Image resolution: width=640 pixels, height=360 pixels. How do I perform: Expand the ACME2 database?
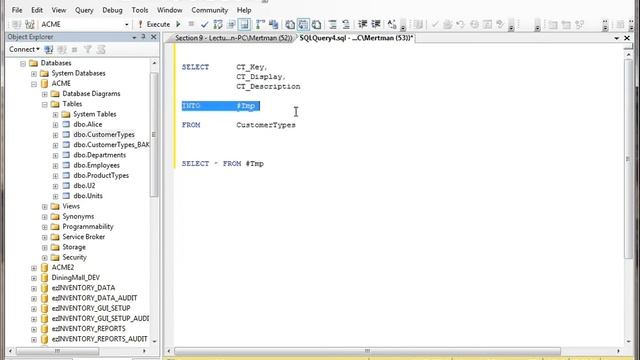pos(34,268)
